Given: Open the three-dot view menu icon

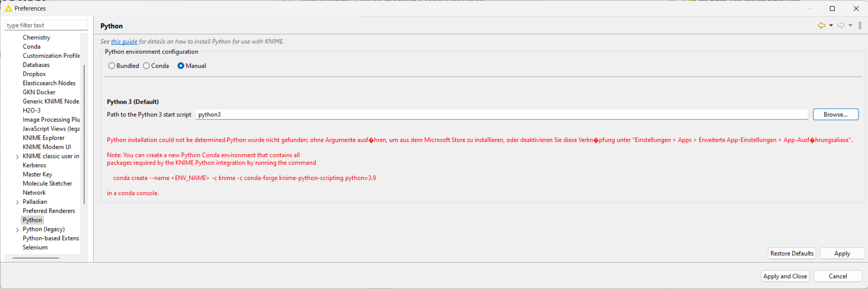Looking at the screenshot, I should coord(860,26).
